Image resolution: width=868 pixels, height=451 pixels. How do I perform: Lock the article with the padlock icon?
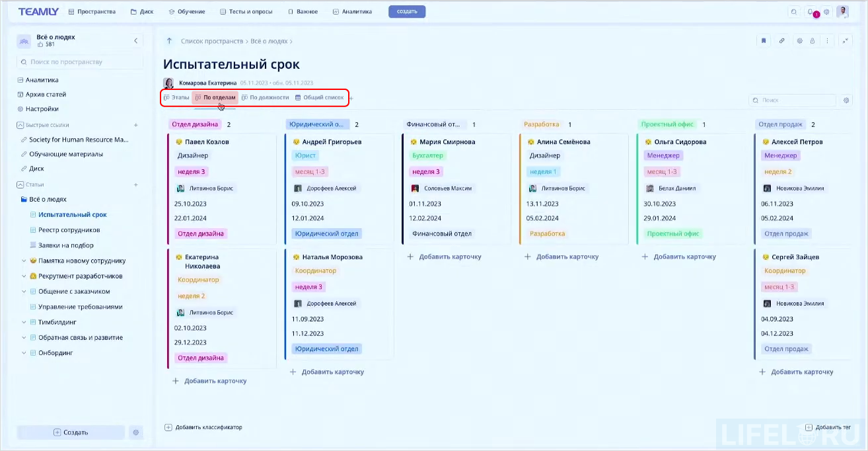pyautogui.click(x=814, y=40)
